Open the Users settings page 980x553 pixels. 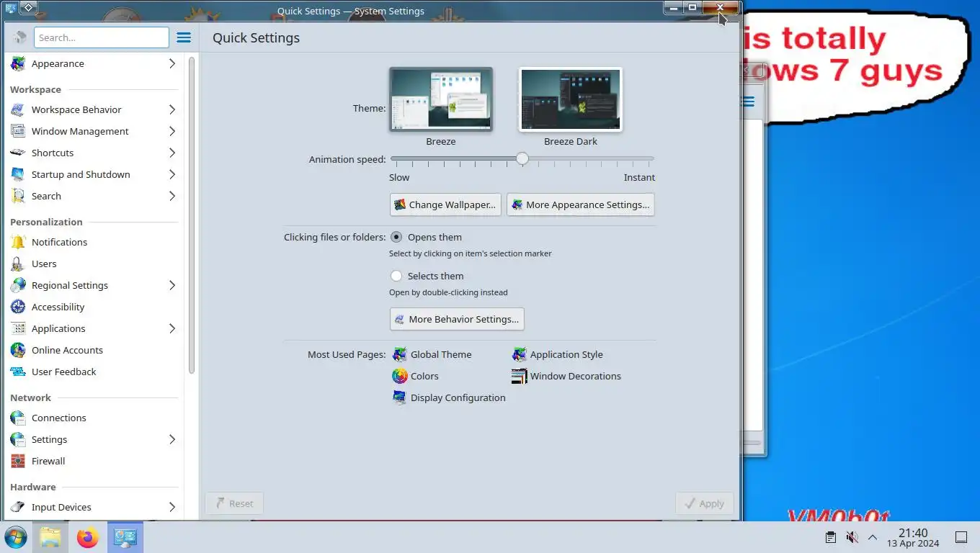[94, 264]
